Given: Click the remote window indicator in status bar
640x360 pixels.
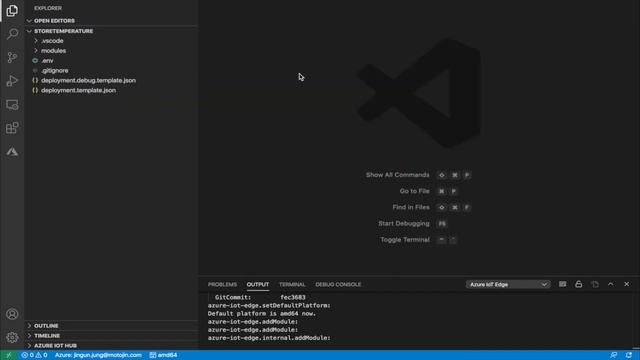Looking at the screenshot, I should coord(9,355).
